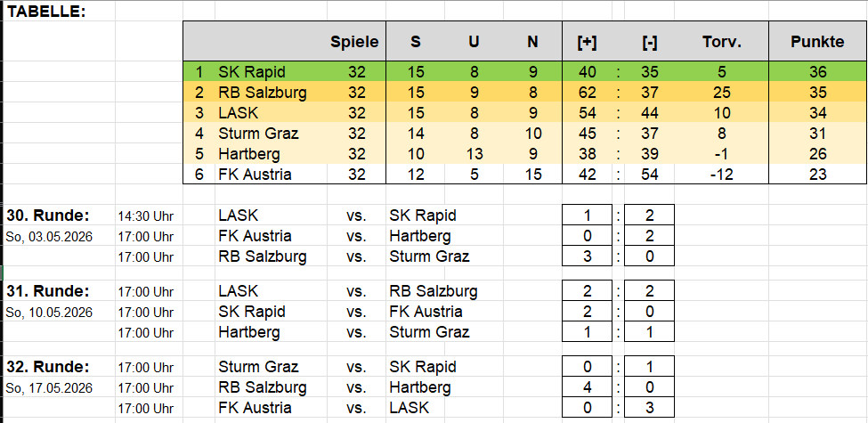868x423 pixels.
Task: Click Sturm Graz away score in round 30
Action: coord(649,256)
